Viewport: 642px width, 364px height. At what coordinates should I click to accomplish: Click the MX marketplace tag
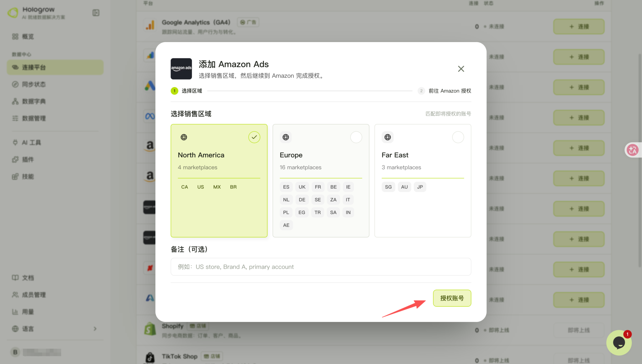coord(217,187)
